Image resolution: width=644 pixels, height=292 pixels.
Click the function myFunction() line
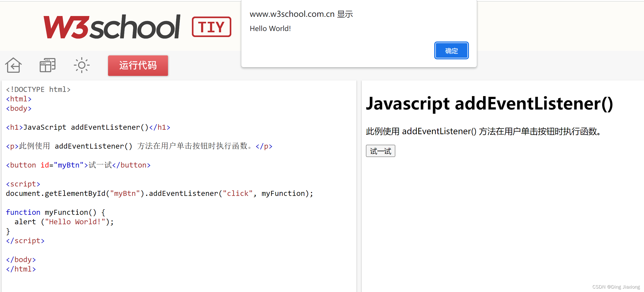tap(55, 212)
